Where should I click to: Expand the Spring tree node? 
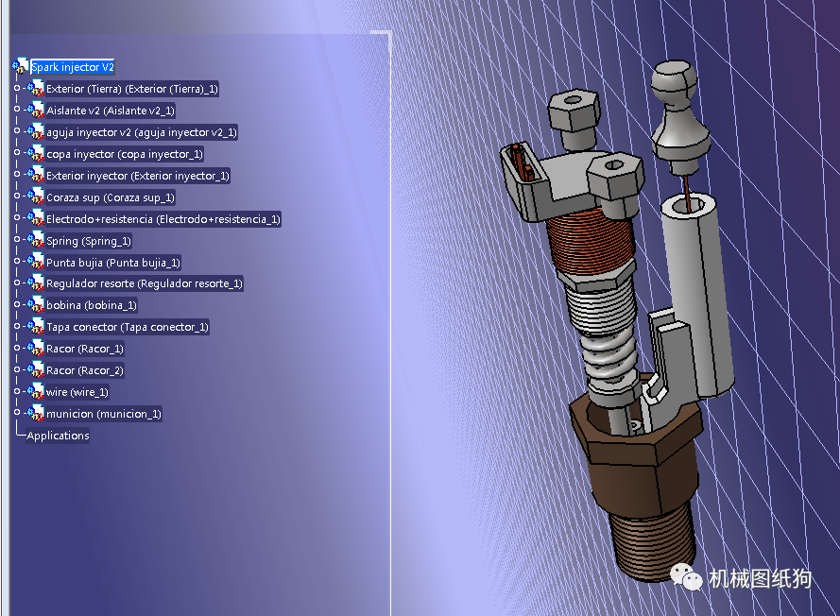coord(17,239)
